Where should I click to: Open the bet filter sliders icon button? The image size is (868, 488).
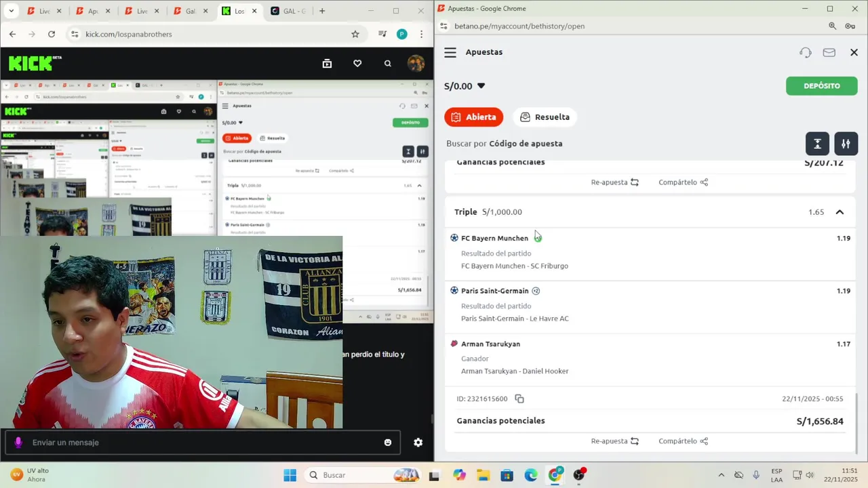pos(846,144)
